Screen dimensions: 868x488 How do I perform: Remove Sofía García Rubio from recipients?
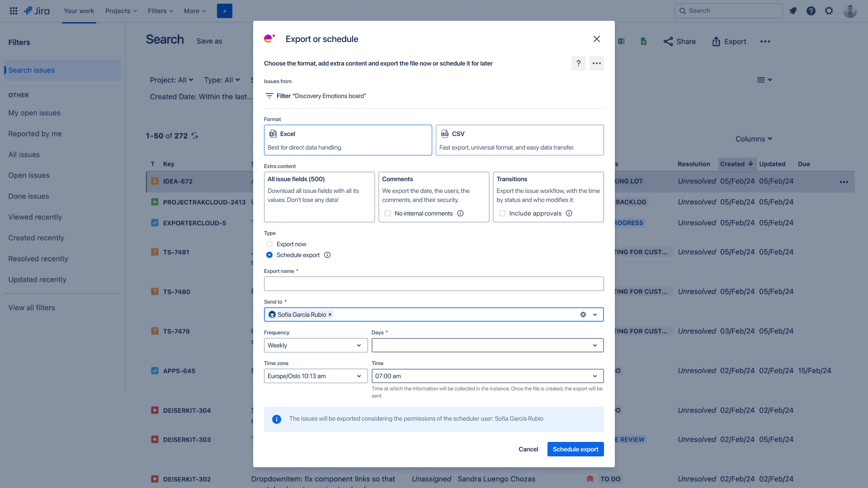[x=330, y=314]
